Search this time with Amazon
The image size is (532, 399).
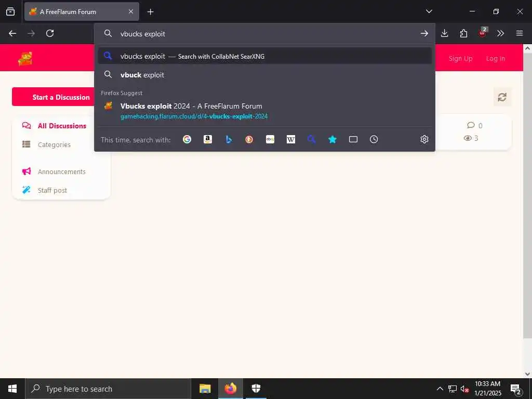208,139
